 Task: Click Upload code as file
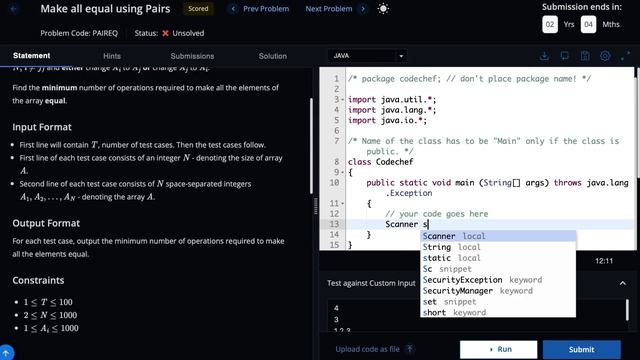pos(367,349)
